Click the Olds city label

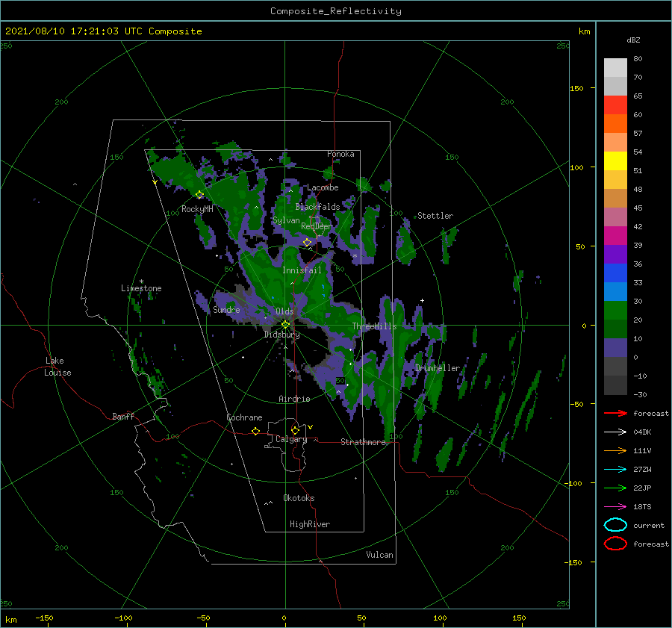click(284, 311)
